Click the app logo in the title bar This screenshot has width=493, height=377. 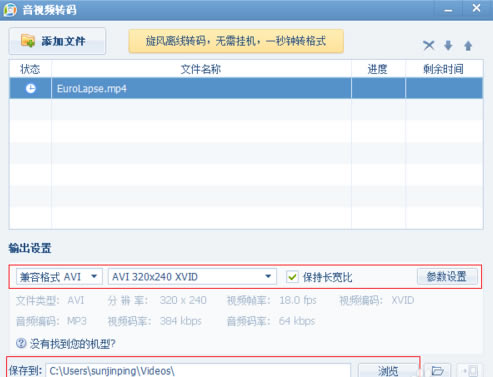(10, 10)
